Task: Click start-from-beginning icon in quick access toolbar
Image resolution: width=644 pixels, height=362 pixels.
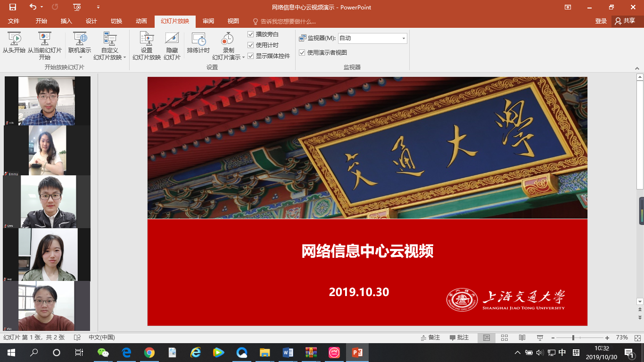Action: pyautogui.click(x=77, y=7)
